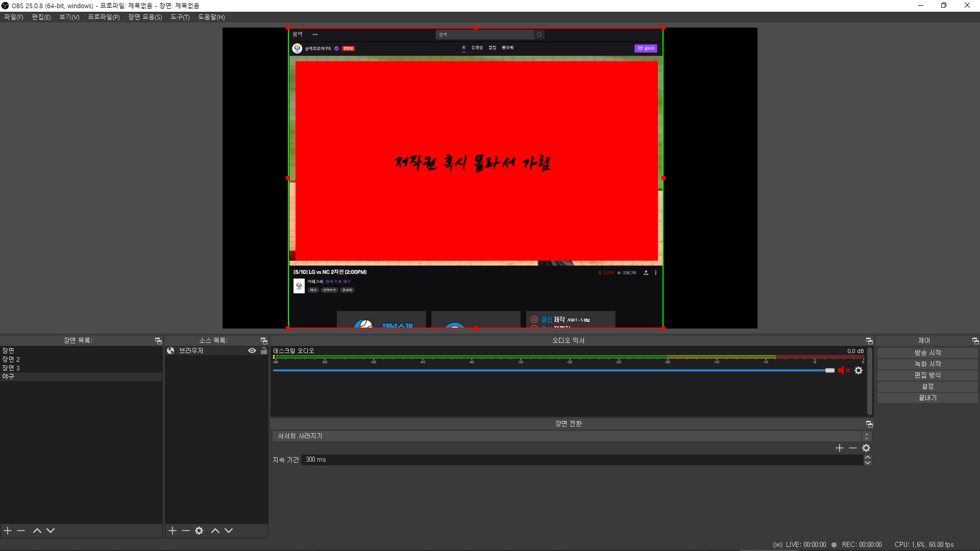Move source down with arrow icon
The width and height of the screenshot is (980, 551).
pos(229,531)
